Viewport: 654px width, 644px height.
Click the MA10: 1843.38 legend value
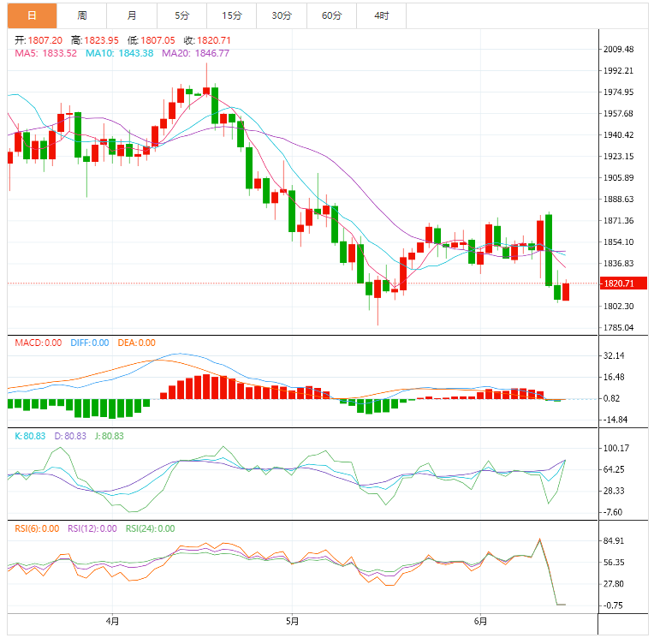(x=119, y=53)
